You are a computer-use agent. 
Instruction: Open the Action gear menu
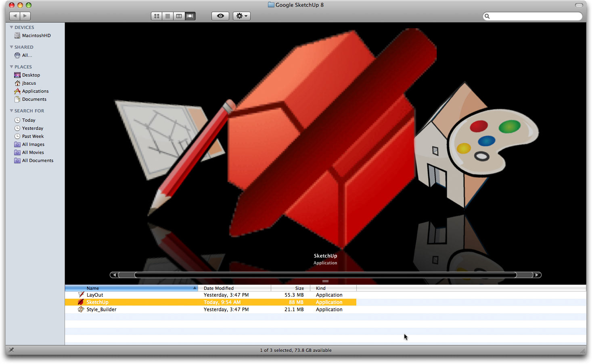click(242, 16)
